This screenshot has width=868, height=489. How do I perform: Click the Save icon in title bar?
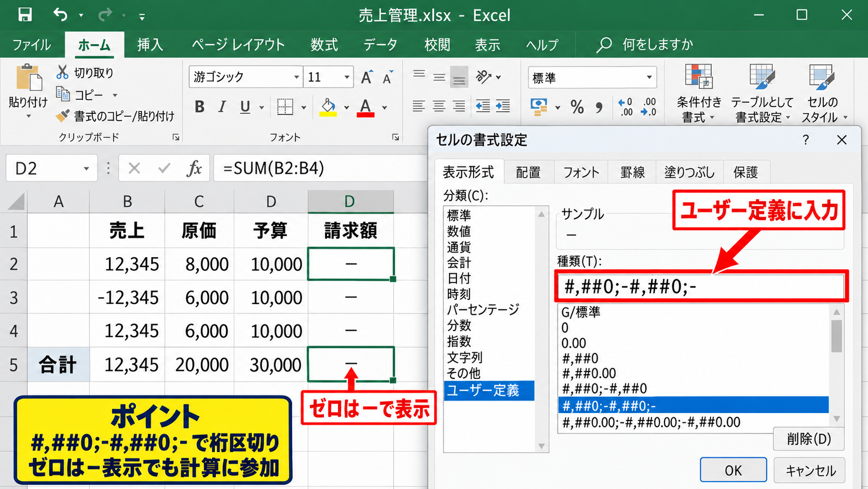[x=25, y=15]
